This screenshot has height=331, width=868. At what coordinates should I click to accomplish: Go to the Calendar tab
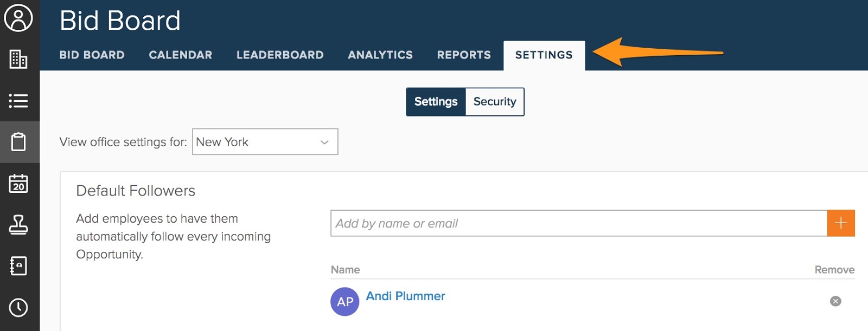click(x=180, y=55)
